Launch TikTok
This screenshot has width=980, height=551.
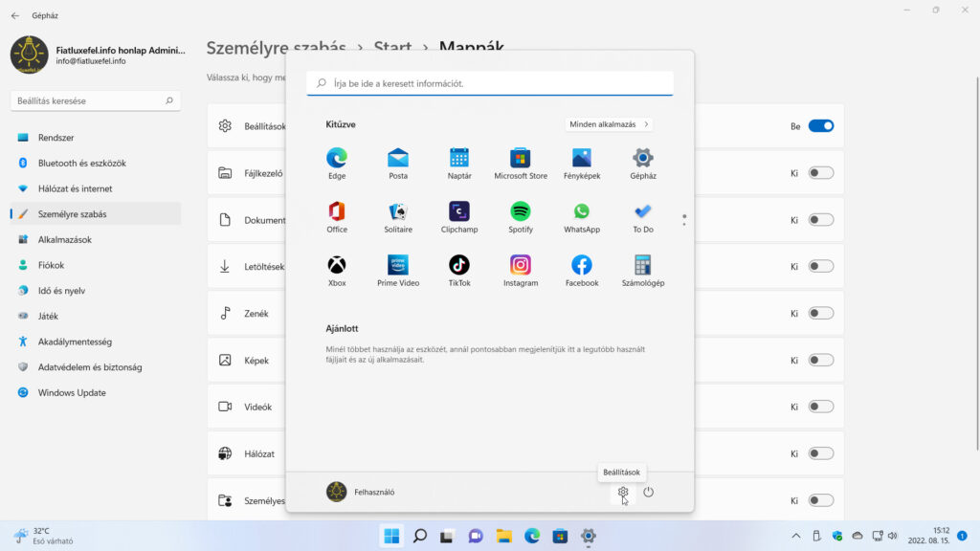coord(458,271)
